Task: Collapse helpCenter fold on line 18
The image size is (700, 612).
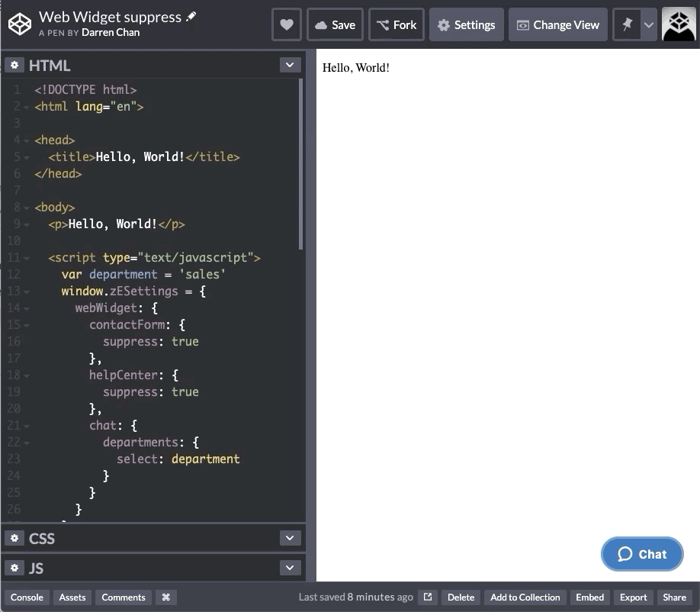Action: (27, 375)
